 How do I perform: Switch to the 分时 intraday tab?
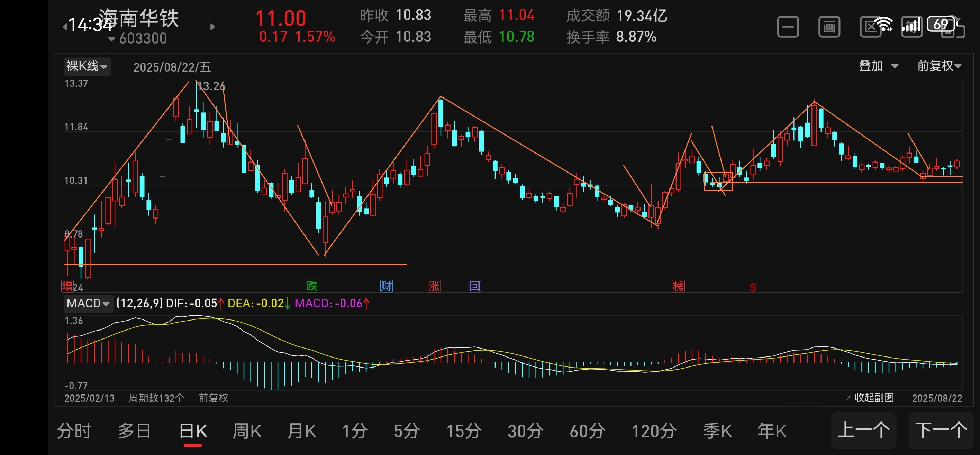coord(74,431)
